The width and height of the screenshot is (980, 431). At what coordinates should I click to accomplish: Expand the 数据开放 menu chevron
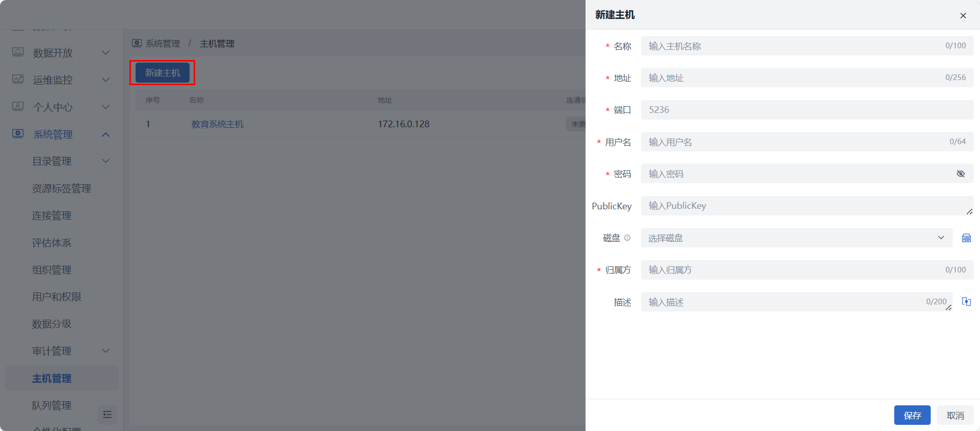pos(106,52)
